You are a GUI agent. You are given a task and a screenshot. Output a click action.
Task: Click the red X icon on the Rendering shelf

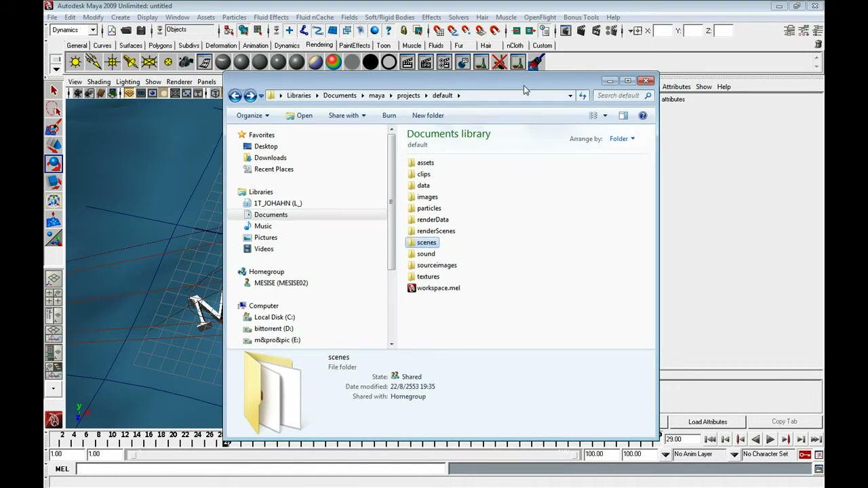click(499, 62)
